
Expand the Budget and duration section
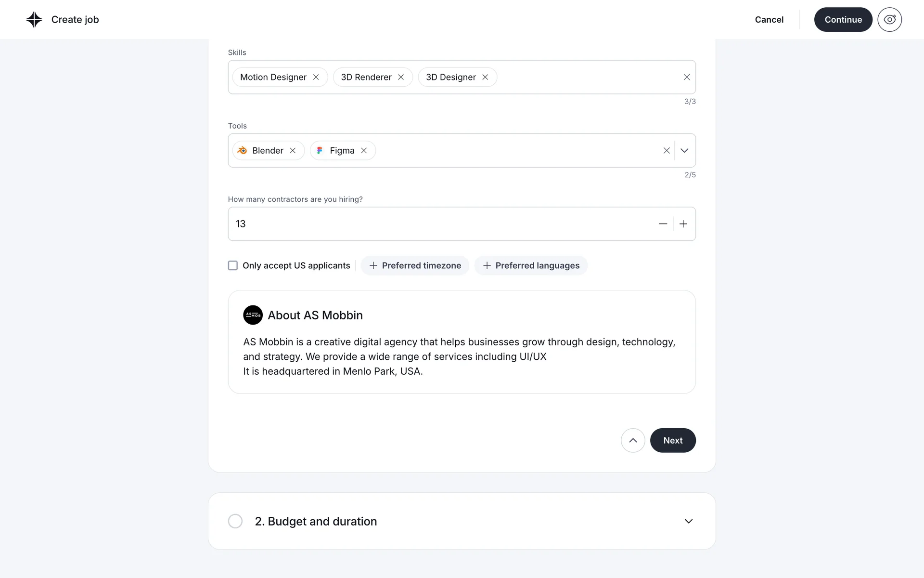point(689,521)
